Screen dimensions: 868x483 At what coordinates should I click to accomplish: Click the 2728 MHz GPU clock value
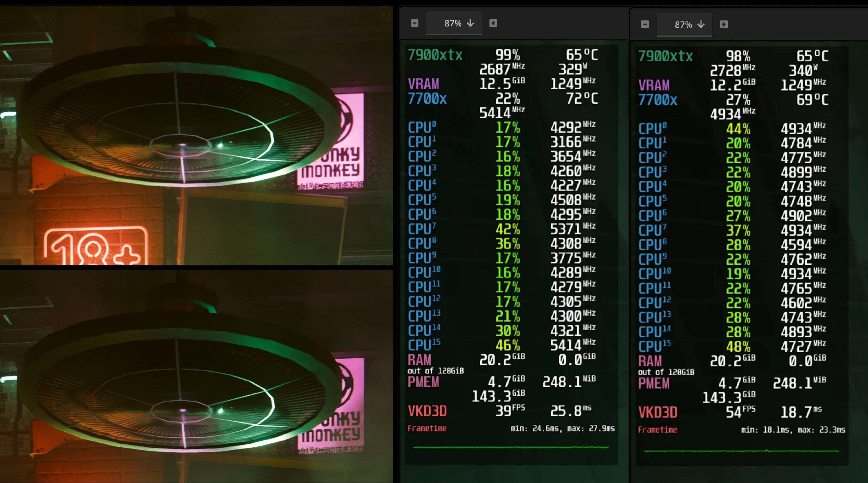(x=732, y=70)
